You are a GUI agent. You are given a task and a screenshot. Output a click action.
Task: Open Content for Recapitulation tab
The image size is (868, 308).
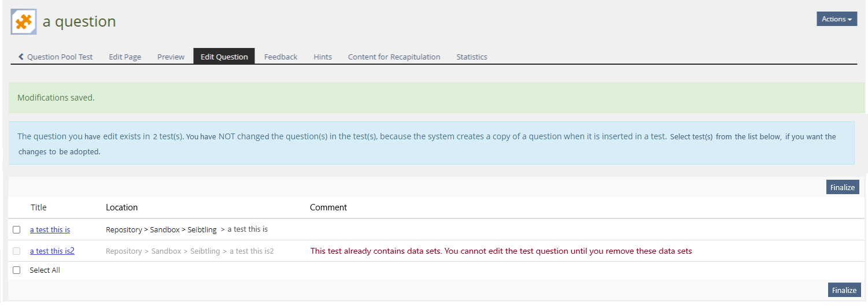[394, 57]
